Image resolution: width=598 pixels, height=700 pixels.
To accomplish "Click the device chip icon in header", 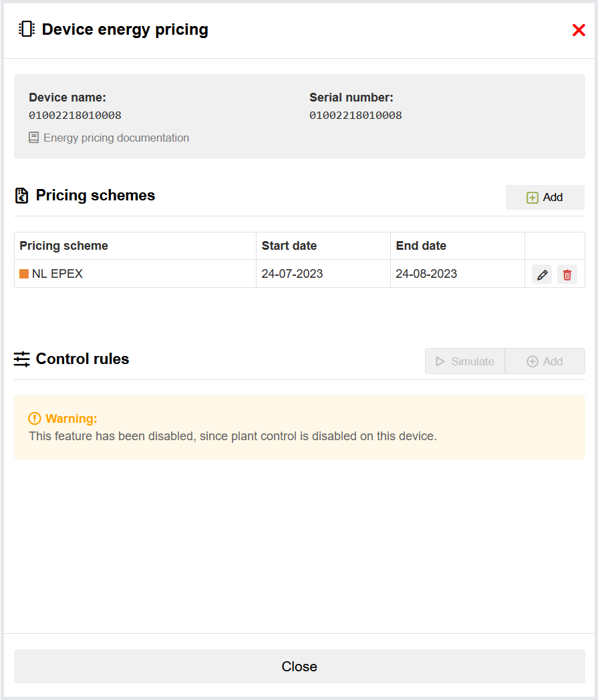I will pyautogui.click(x=27, y=29).
